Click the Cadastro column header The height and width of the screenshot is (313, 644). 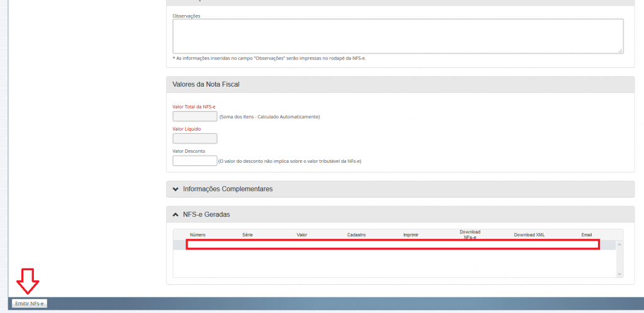click(x=356, y=234)
